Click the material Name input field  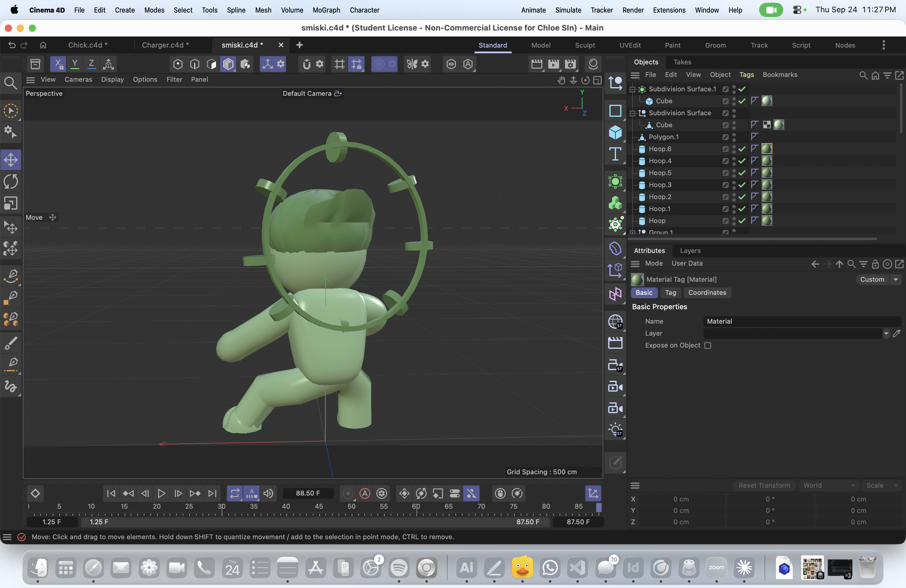click(802, 321)
